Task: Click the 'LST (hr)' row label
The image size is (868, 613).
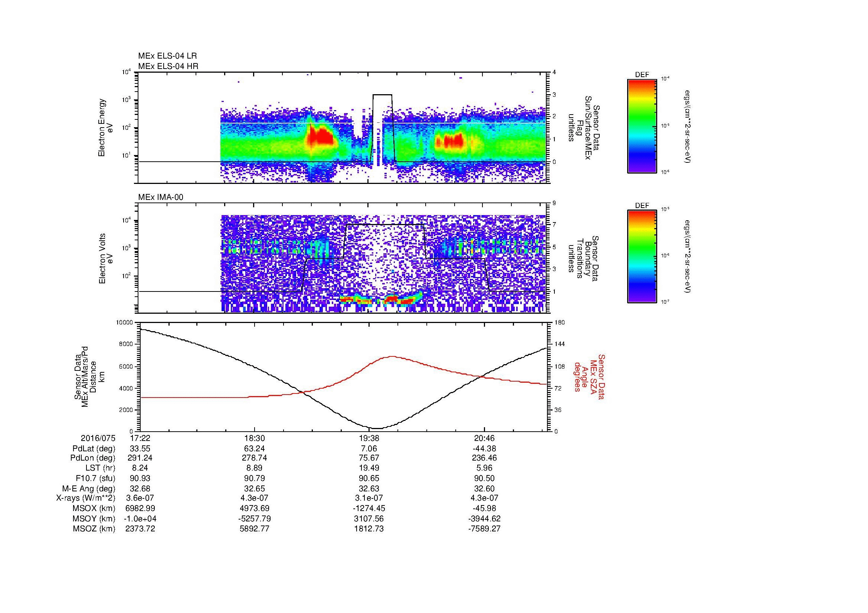Action: (100, 468)
